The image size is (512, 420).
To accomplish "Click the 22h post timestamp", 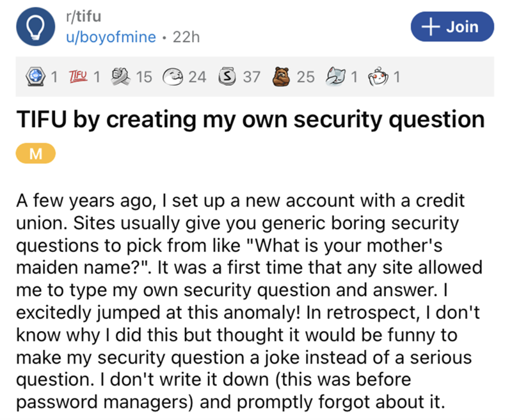I will point(187,36).
